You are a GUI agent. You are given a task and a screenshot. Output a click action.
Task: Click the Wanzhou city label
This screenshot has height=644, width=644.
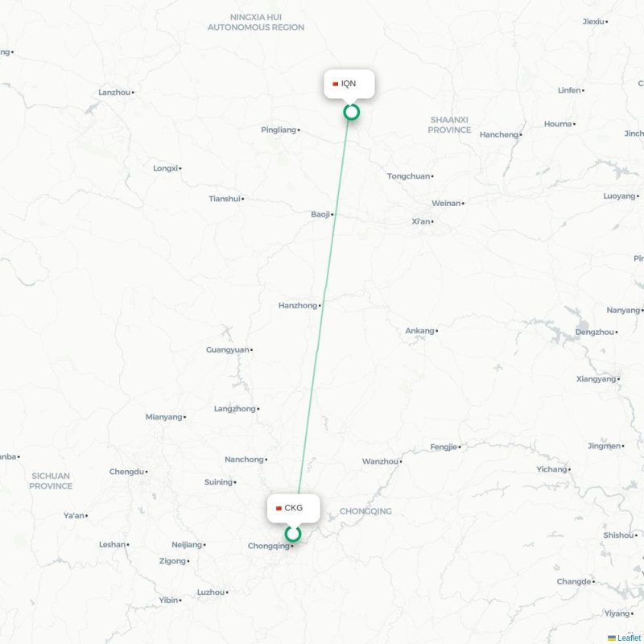380,461
